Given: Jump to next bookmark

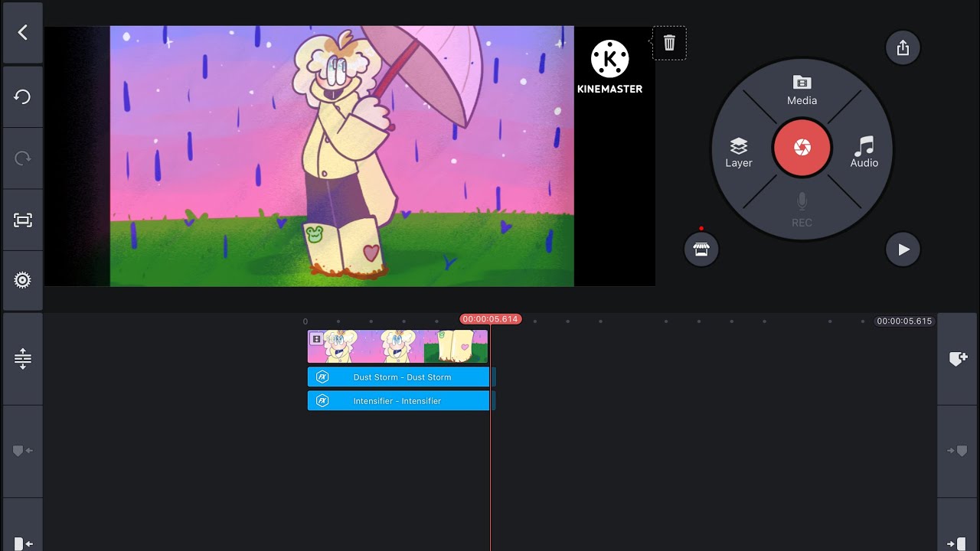Looking at the screenshot, I should click(958, 452).
